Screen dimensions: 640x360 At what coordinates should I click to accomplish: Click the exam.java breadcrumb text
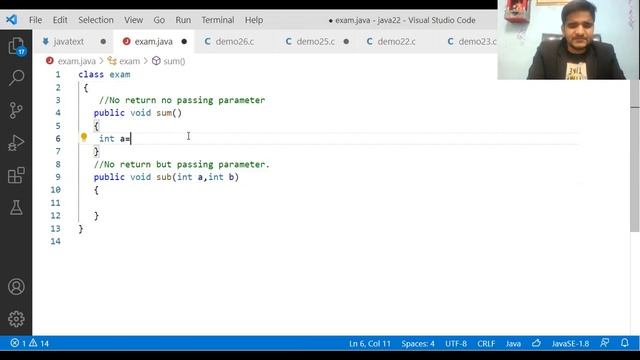click(77, 61)
